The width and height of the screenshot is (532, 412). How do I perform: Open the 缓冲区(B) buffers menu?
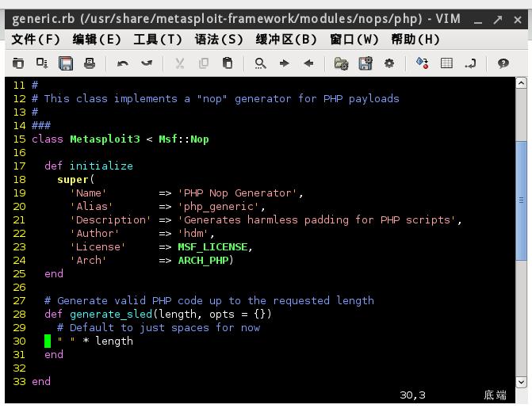tap(286, 40)
